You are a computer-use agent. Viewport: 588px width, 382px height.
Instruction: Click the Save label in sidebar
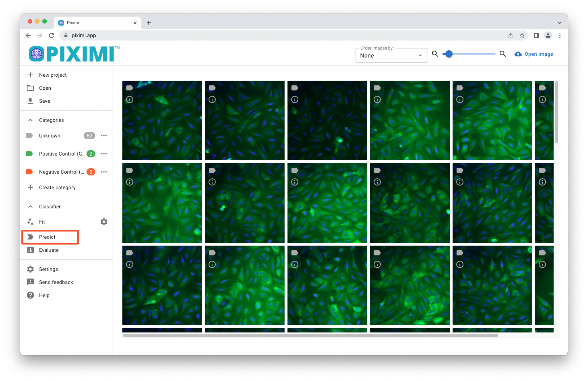[45, 101]
